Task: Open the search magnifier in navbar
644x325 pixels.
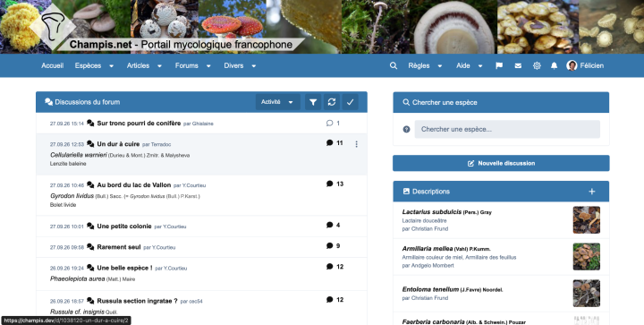Action: point(393,65)
